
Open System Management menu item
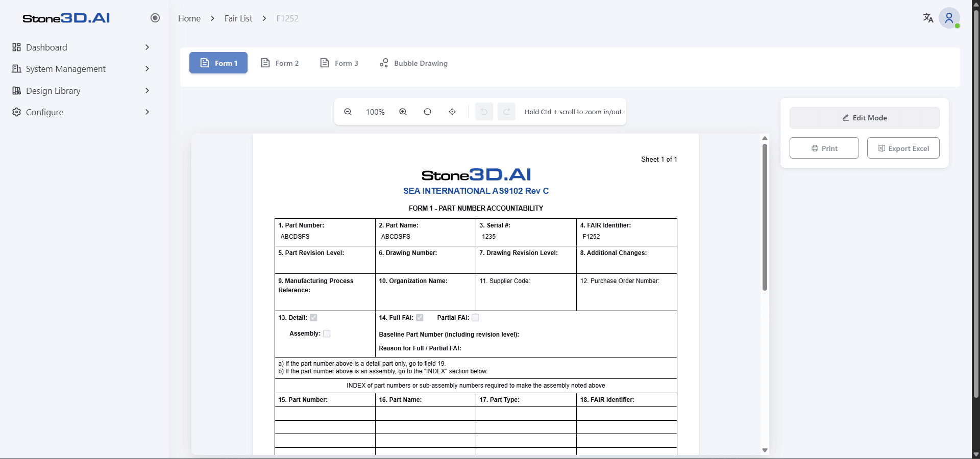[x=82, y=69]
